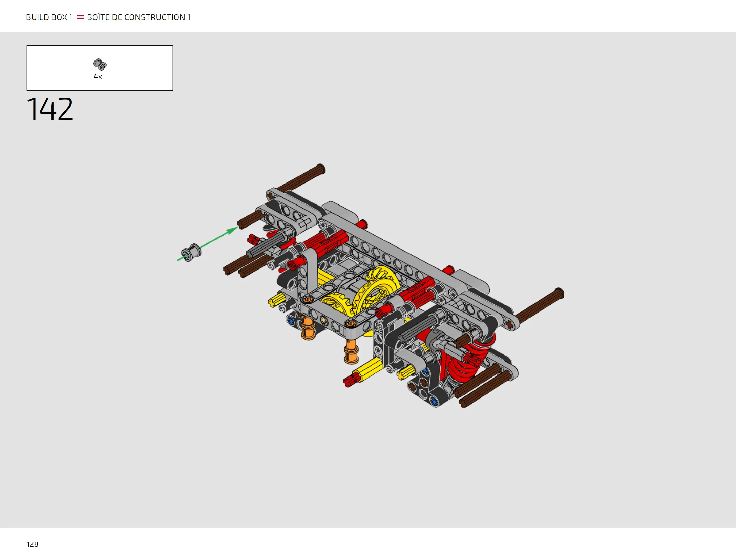The image size is (736, 560).
Task: Click the gray connector part in the parts box
Action: pyautogui.click(x=100, y=64)
